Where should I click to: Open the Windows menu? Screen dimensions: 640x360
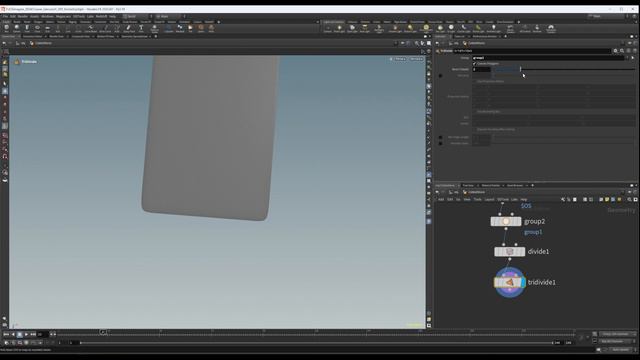click(x=47, y=16)
